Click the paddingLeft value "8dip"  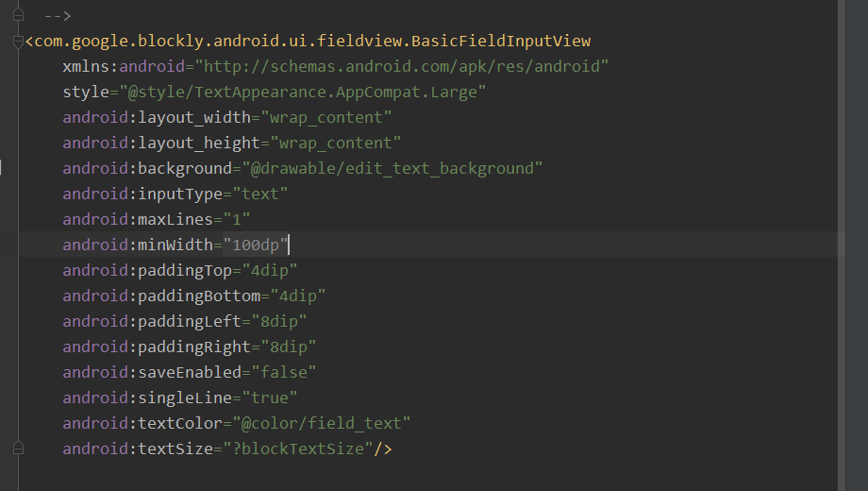[279, 321]
